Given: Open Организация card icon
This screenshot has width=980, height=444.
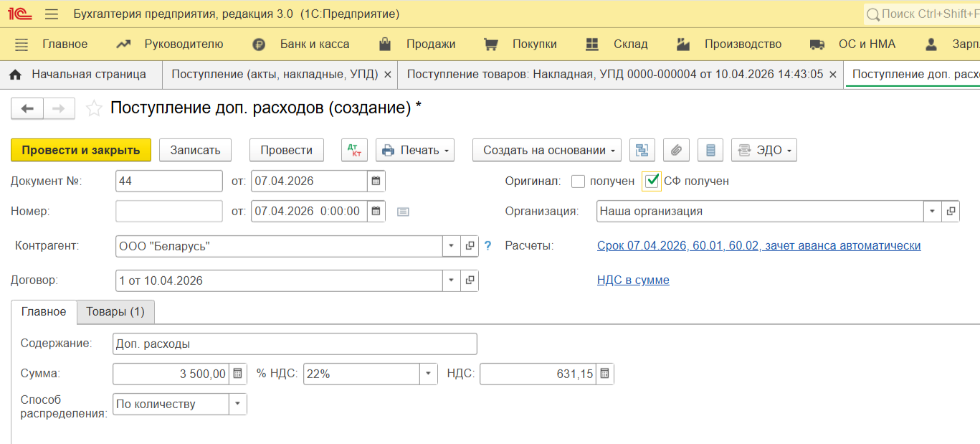Looking at the screenshot, I should pyautogui.click(x=951, y=211).
